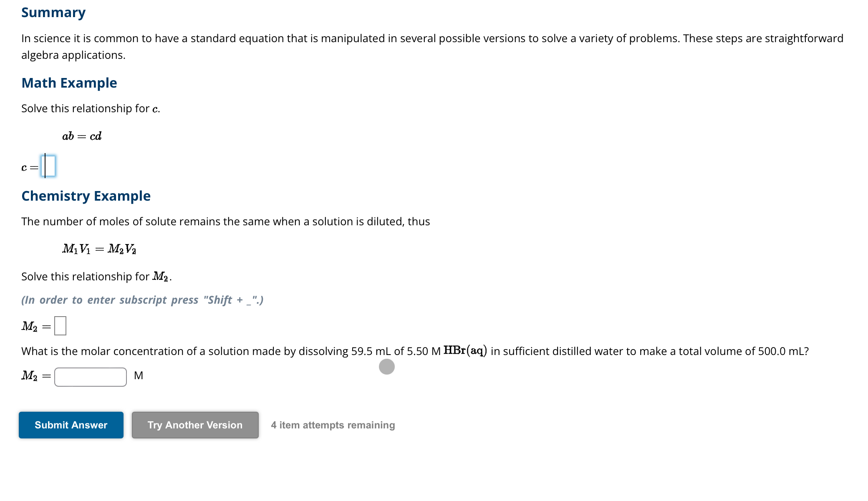This screenshot has height=501, width=868.
Task: Click the Summary heading
Action: click(x=53, y=13)
